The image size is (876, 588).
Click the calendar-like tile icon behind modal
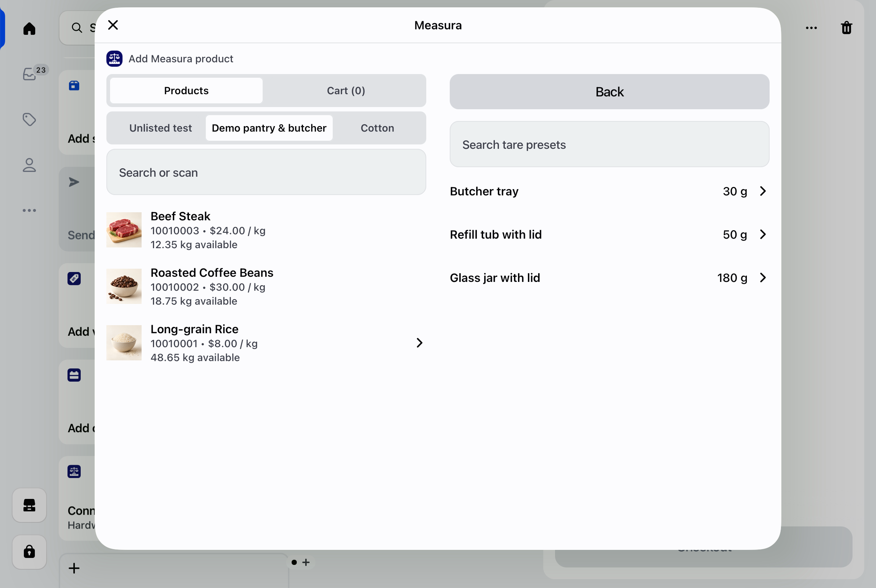pyautogui.click(x=74, y=375)
